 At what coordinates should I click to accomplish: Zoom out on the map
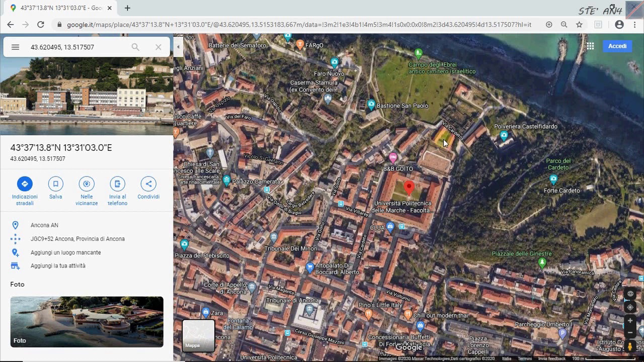[x=630, y=332]
